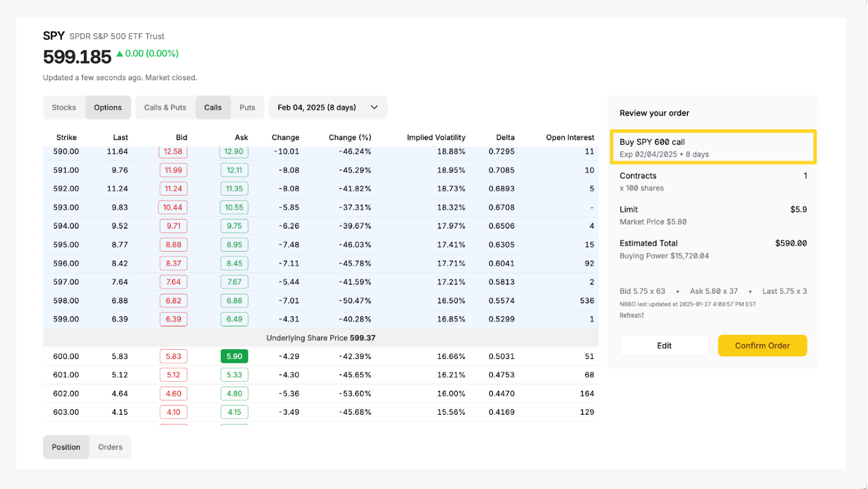Click the implied volatility 16.66% cell
This screenshot has height=489, width=868.
point(451,356)
